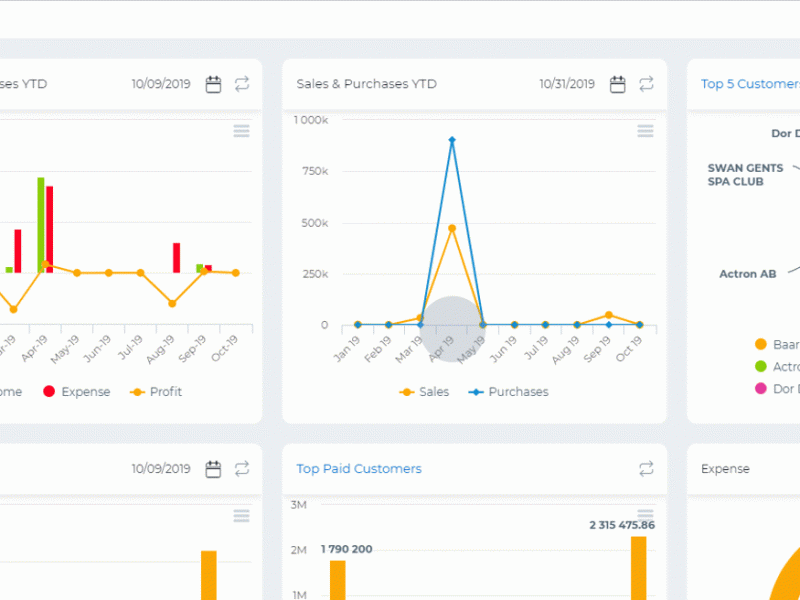This screenshot has width=800, height=600.
Task: Open the Top 5 Customers link
Action: pos(750,84)
